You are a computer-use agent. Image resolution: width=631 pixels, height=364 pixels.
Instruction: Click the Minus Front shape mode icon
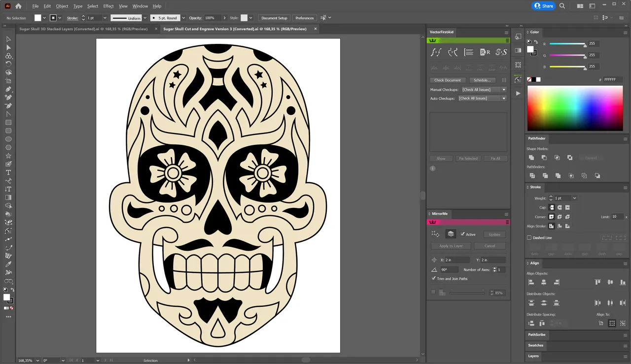pos(544,158)
